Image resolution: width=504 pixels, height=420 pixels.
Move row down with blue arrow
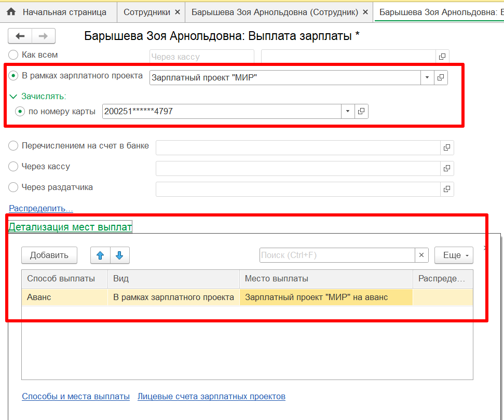120,255
